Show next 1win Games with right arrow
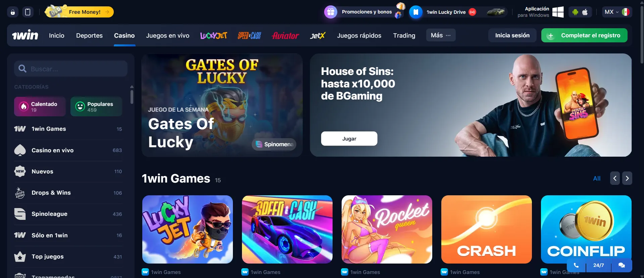Image resolution: width=644 pixels, height=278 pixels. pyautogui.click(x=627, y=178)
